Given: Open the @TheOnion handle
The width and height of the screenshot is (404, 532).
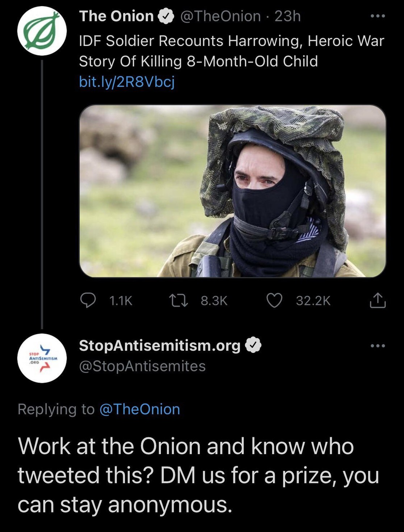Looking at the screenshot, I should click(220, 16).
